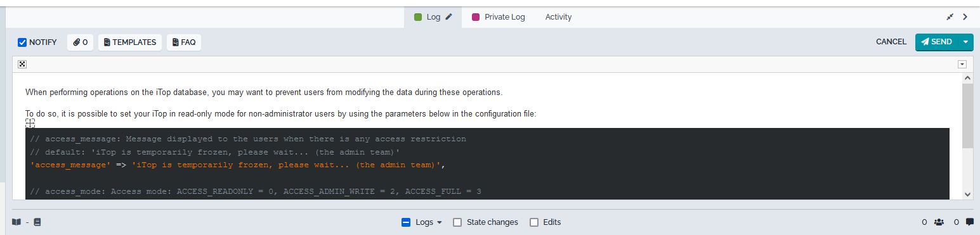This screenshot has height=235, width=980.
Task: Enable the State changes checkbox
Action: coord(457,222)
